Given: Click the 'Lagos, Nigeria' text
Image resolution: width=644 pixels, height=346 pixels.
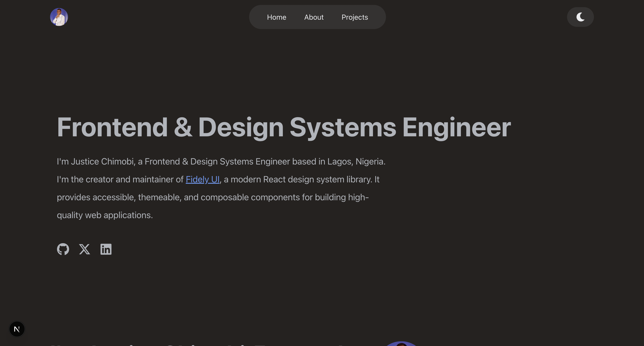Looking at the screenshot, I should (x=356, y=161).
